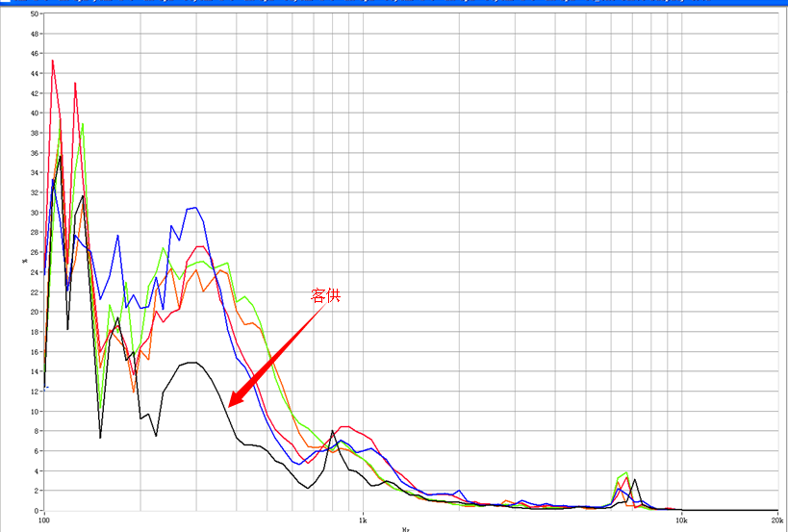Click the black curve spike near 7 kHz

pos(635,479)
